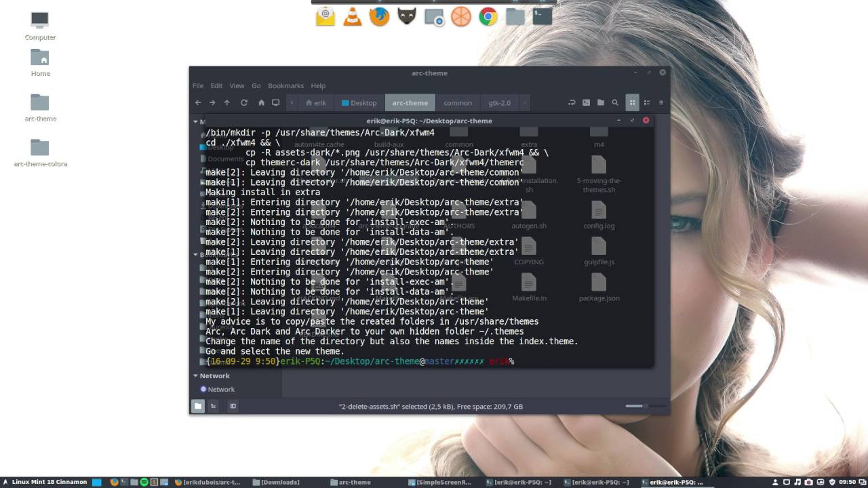Go up to the parent folder
The width and height of the screenshot is (868, 488).
coord(227,103)
